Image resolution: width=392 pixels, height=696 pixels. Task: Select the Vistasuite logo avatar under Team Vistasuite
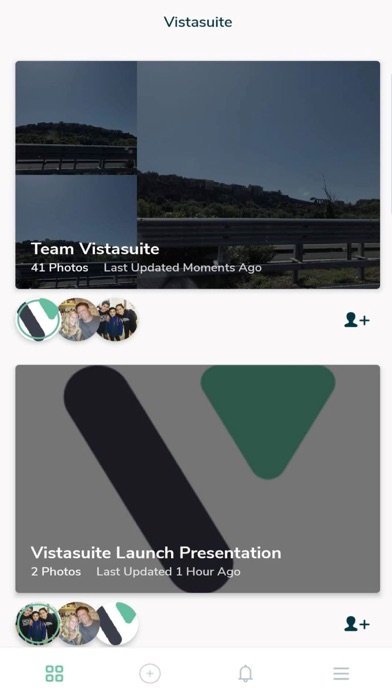tap(38, 320)
